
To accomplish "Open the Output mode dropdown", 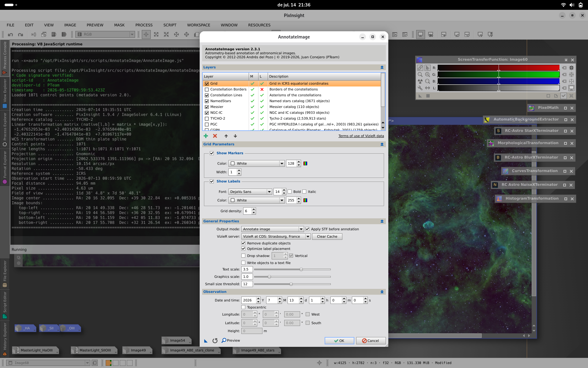I will 273,229.
